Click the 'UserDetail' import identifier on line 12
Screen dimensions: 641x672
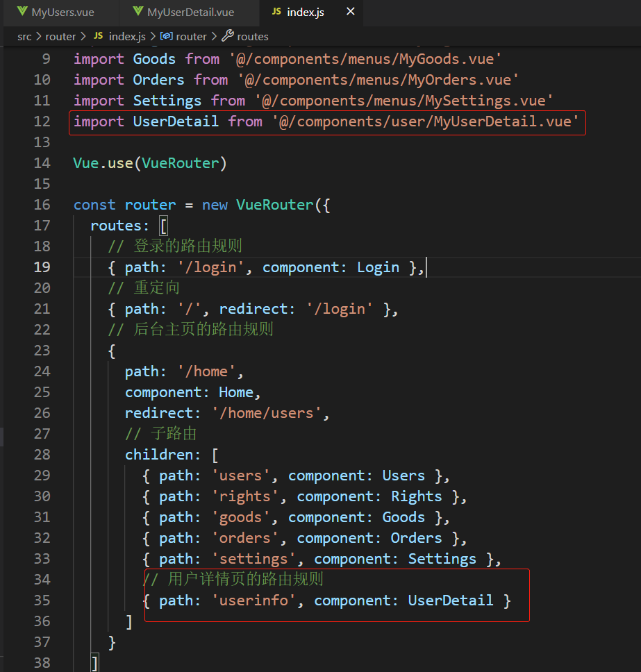click(x=176, y=121)
